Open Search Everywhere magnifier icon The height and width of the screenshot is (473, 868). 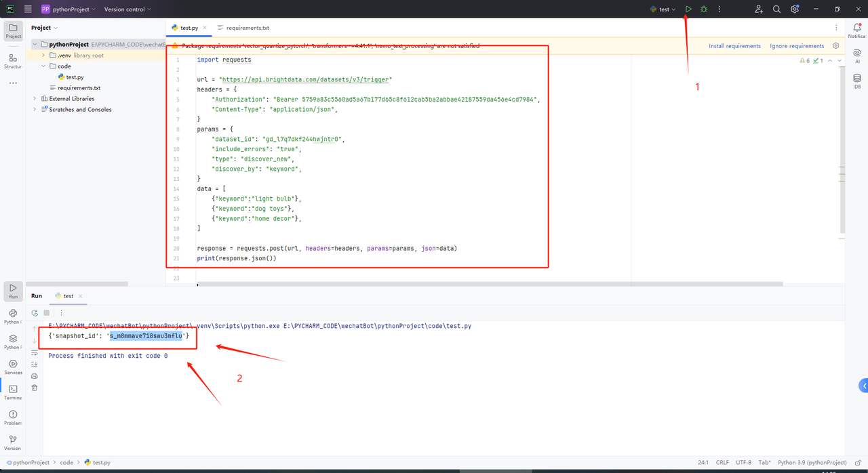coord(776,9)
